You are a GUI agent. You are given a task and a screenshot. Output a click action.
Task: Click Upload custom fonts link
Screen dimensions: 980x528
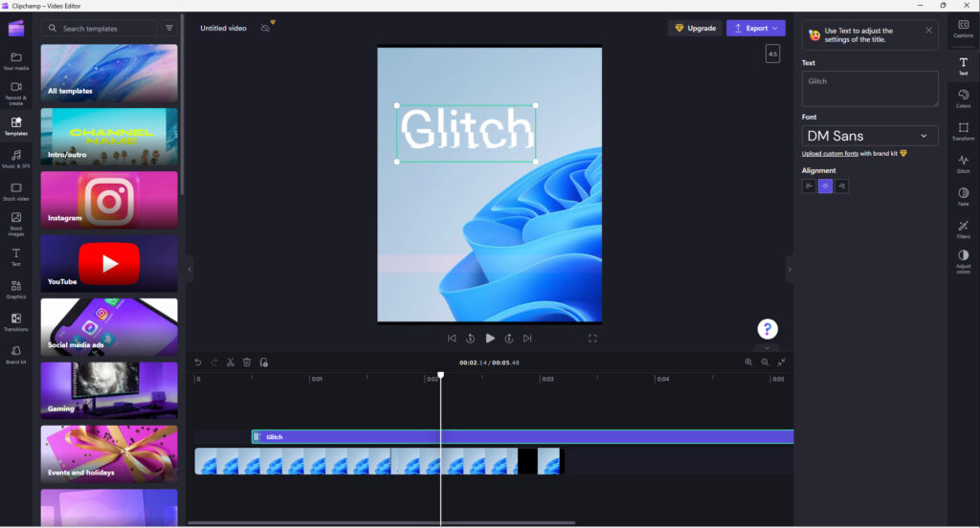pyautogui.click(x=830, y=154)
